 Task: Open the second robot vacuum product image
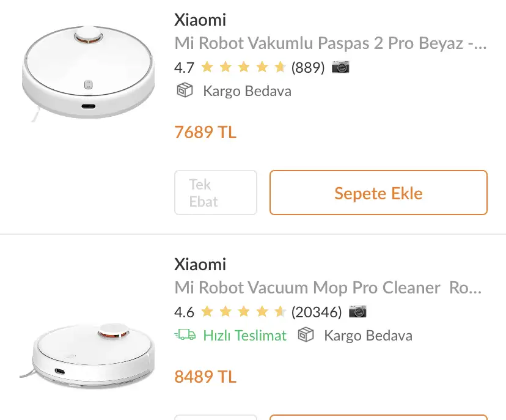[x=88, y=355]
